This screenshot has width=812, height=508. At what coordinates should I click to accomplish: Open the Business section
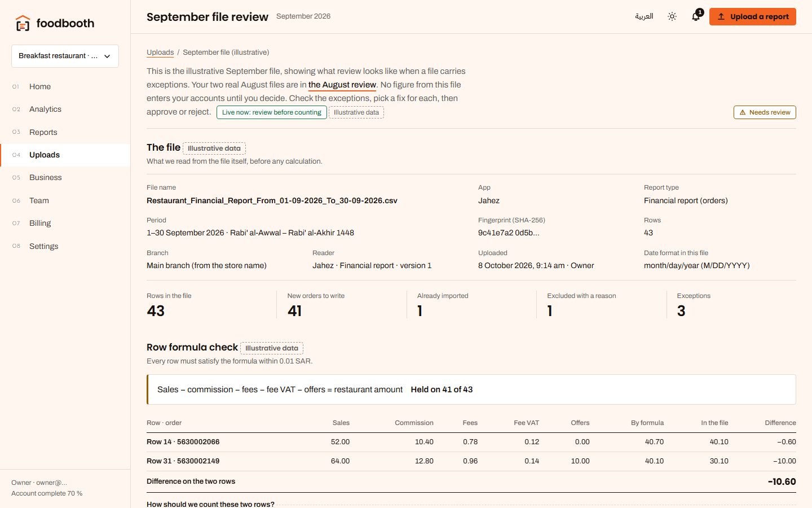(x=65, y=177)
